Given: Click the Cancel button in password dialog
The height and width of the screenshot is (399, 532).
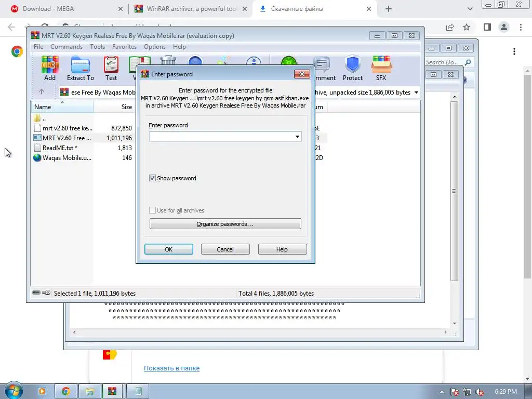Looking at the screenshot, I should point(225,249).
